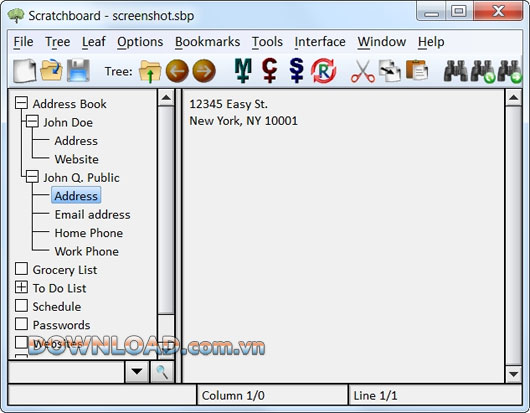This screenshot has height=413, width=530.
Task: Click the binoculars find icon
Action: click(456, 71)
